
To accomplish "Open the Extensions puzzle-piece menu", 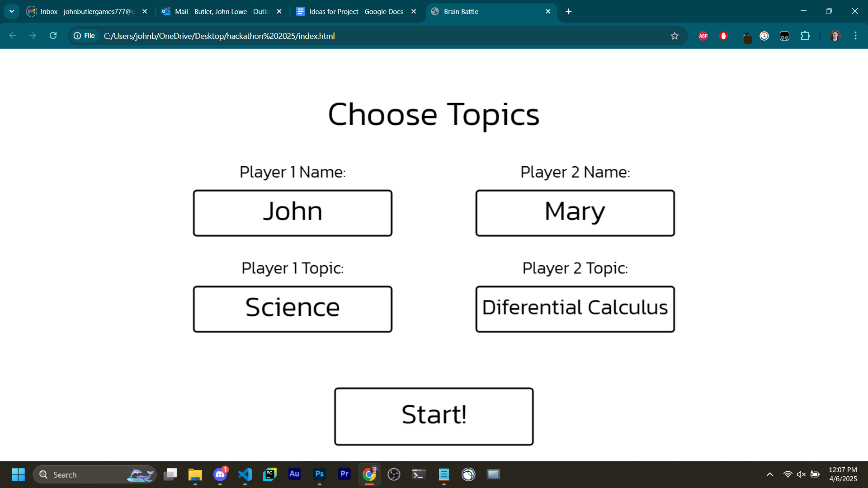I will (x=805, y=36).
